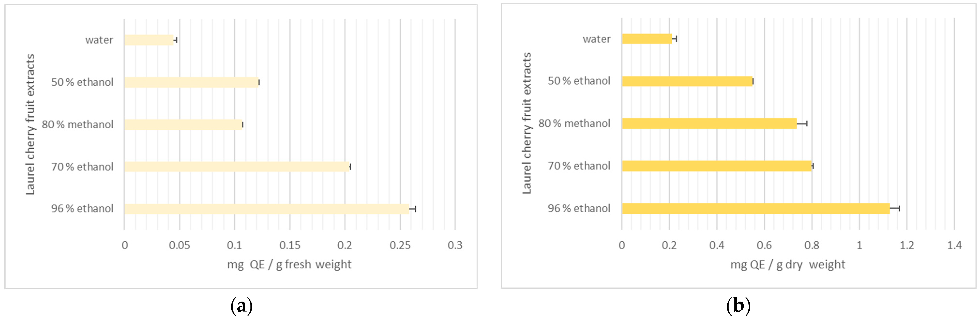The width and height of the screenshot is (980, 320).
Task: Select the 80% methanol bar in dry weight chart
Action: click(x=709, y=124)
